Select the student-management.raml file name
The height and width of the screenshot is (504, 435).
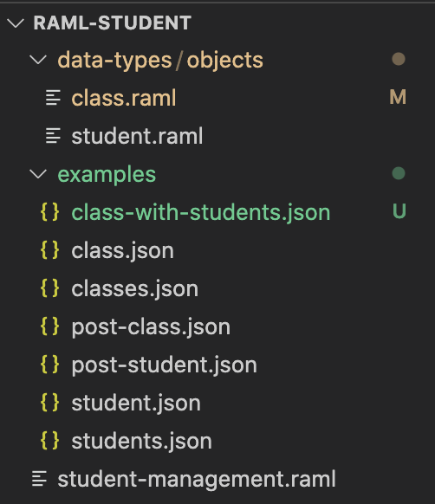[x=197, y=479]
